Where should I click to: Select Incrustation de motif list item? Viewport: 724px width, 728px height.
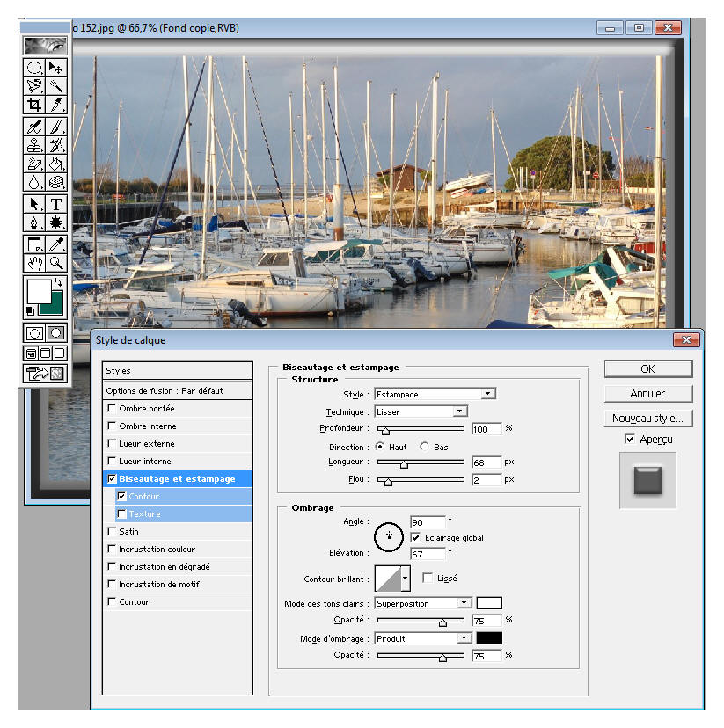[178, 584]
